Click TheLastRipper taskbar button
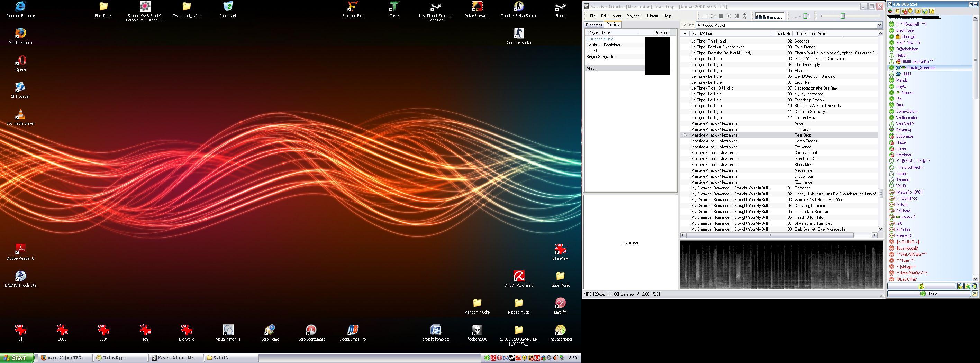The height and width of the screenshot is (363, 980). [x=121, y=358]
